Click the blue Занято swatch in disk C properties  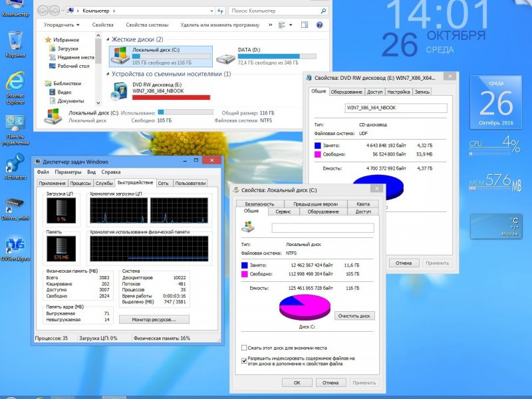point(244,265)
